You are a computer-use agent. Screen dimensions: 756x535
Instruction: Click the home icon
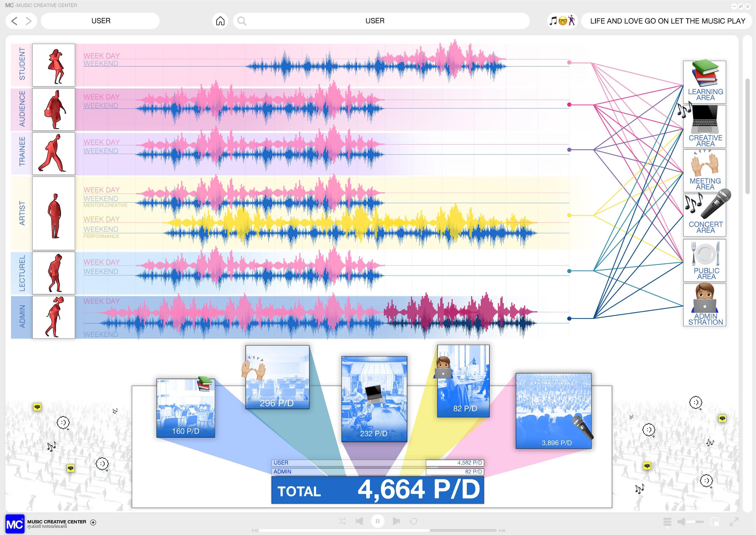click(x=220, y=21)
